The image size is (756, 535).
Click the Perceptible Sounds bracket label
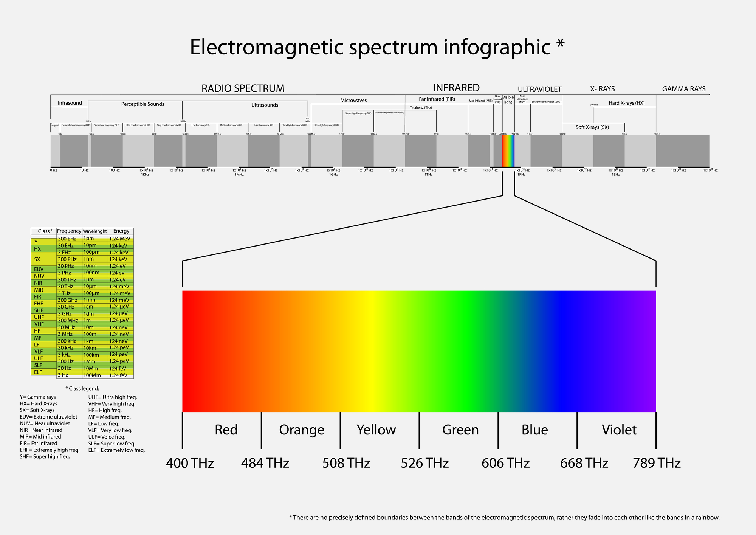pyautogui.click(x=143, y=104)
